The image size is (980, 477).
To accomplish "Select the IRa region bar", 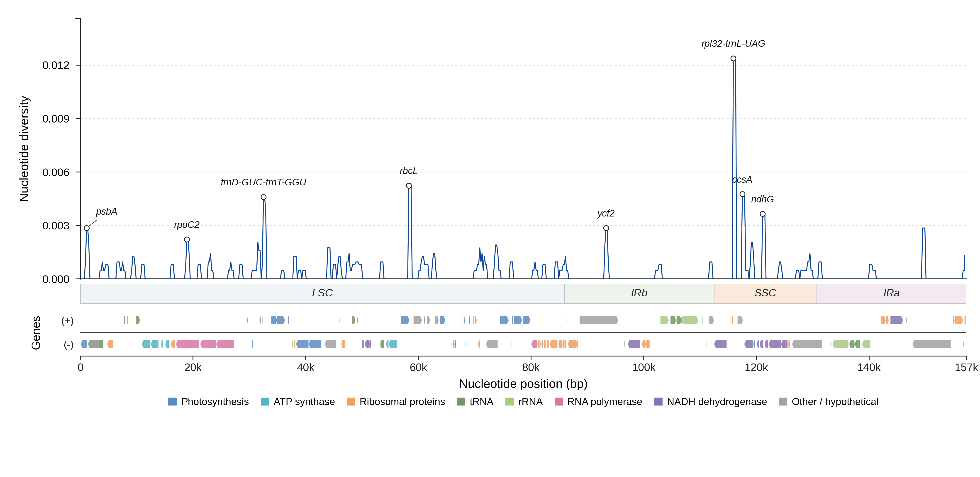I will [x=891, y=293].
